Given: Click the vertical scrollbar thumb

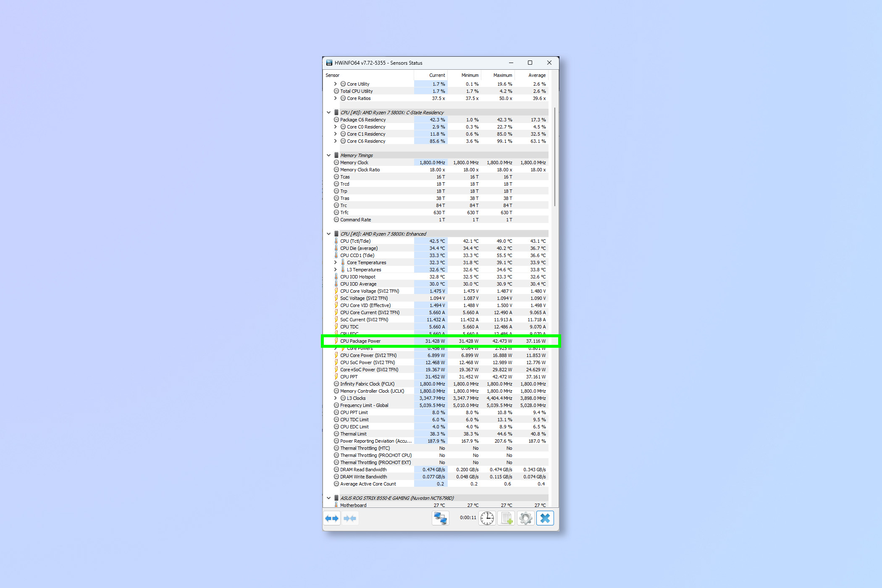Looking at the screenshot, I should [554, 156].
